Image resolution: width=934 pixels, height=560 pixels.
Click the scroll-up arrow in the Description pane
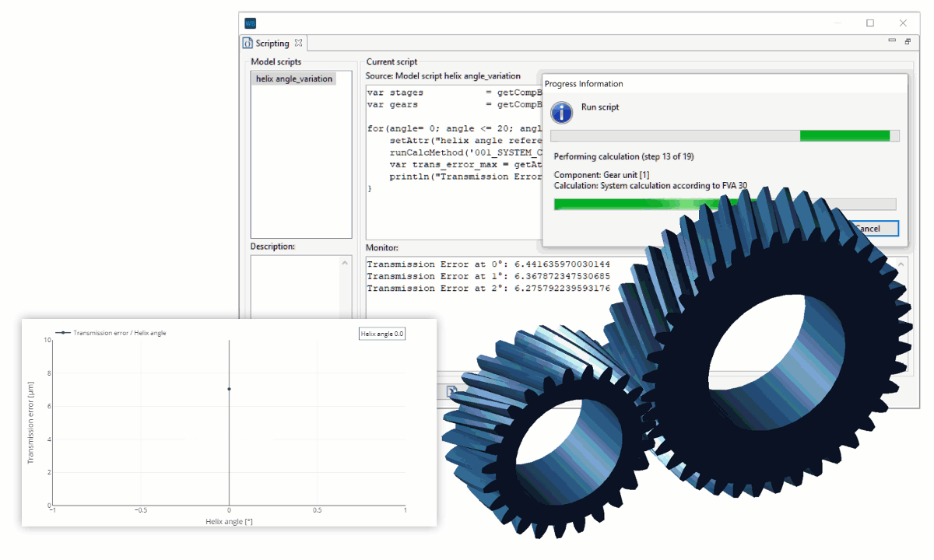(x=345, y=262)
